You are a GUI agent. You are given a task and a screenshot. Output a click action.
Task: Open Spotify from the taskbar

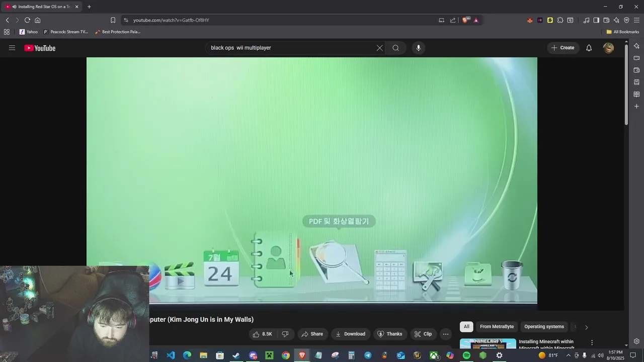point(466,355)
